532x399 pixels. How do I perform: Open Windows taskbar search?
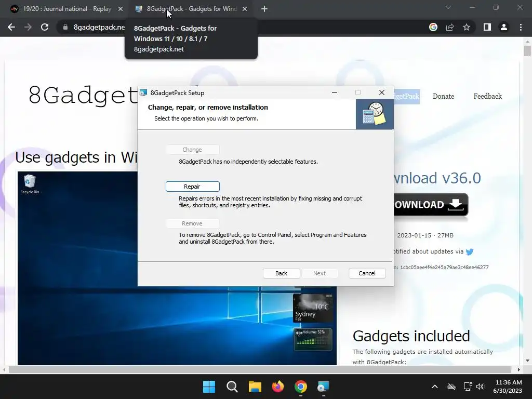point(232,387)
